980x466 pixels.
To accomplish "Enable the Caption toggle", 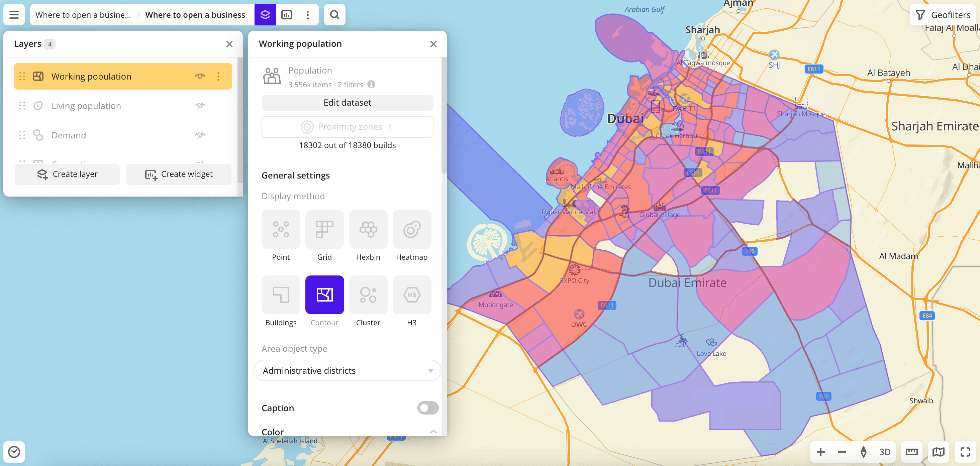I will (427, 408).
